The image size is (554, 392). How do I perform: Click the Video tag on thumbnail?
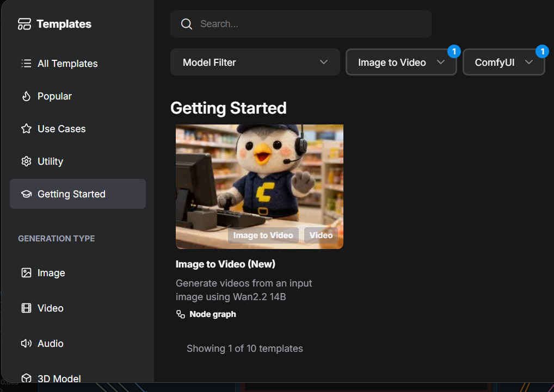click(321, 235)
